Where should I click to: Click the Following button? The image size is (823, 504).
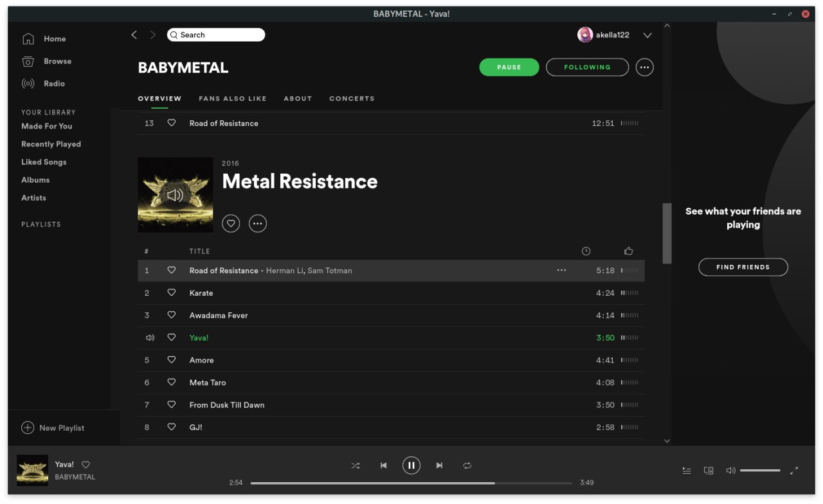(x=588, y=67)
